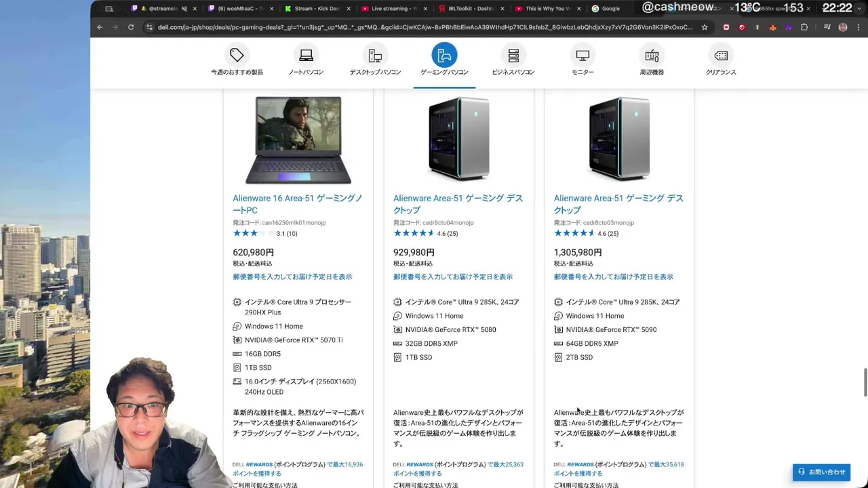This screenshot has width=868, height=488.
Task: Click the NVIDIA GeForce RTX 5070 Ti spec
Action: pos(294,340)
